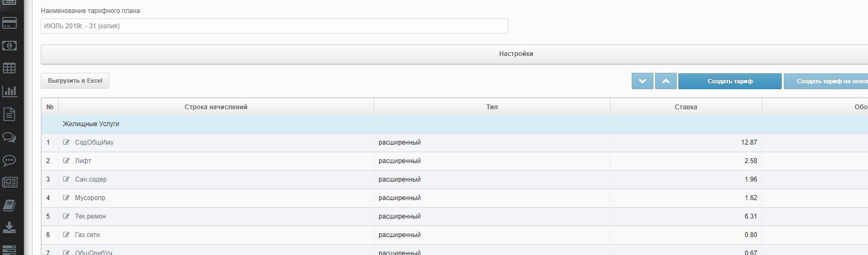
Task: Open the double speech bubbles icon
Action: click(9, 137)
